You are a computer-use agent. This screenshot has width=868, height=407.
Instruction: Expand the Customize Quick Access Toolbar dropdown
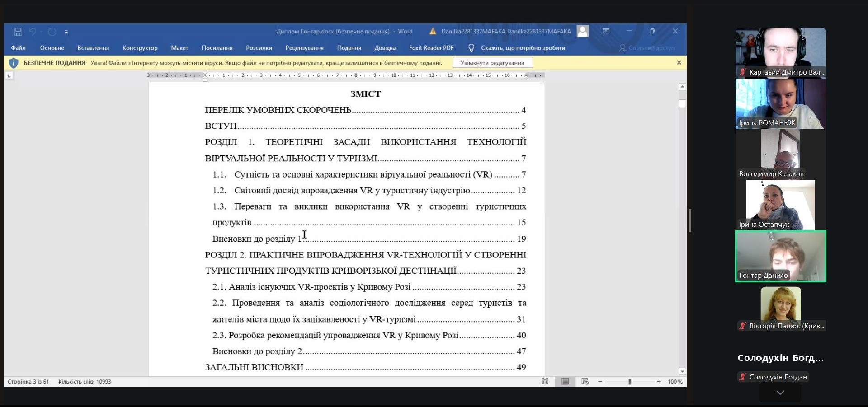tap(66, 32)
